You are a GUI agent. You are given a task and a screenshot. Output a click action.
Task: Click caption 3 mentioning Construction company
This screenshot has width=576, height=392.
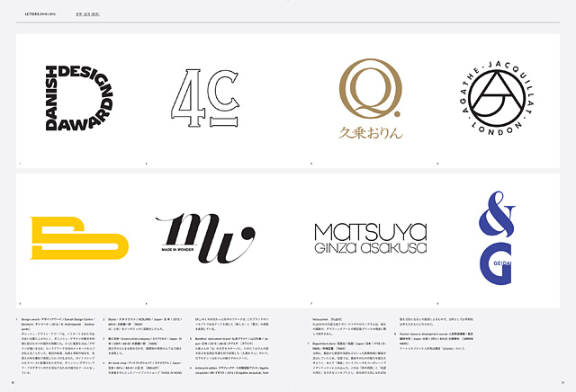(143, 346)
